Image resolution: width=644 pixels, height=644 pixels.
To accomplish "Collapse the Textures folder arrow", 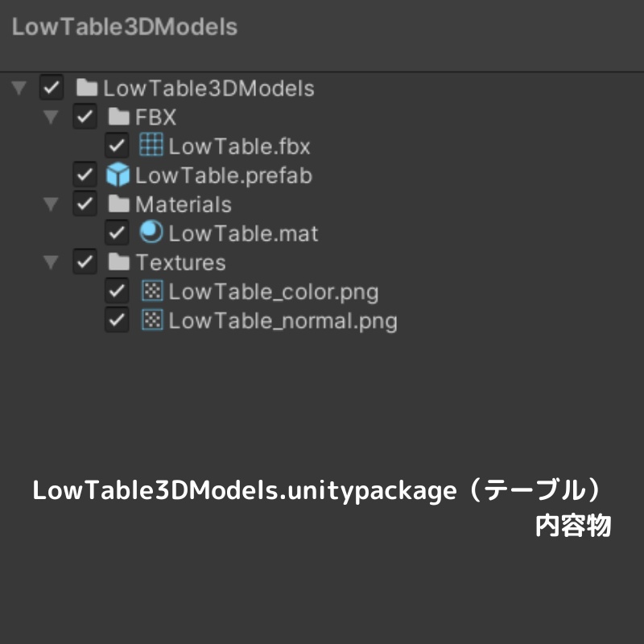I will pos(52,262).
